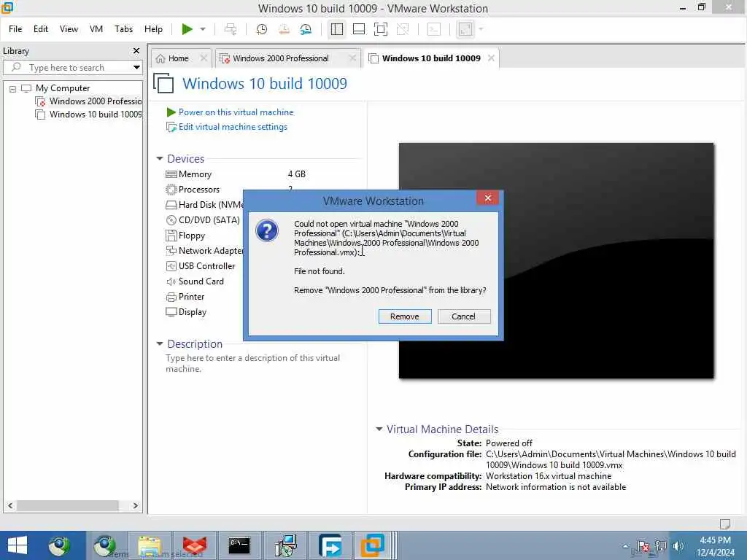This screenshot has height=560, width=747.
Task: Open File Explorer from the taskbar
Action: point(150,545)
